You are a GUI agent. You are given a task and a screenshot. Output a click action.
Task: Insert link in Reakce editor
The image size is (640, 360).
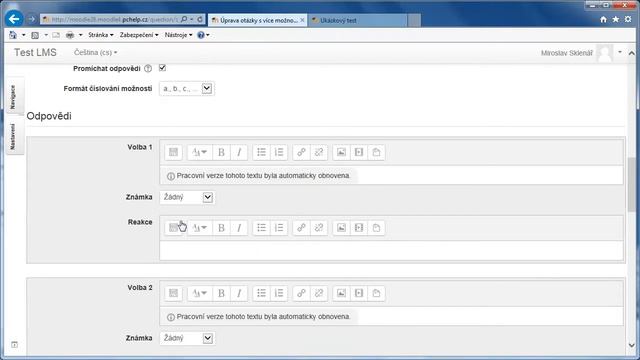(x=301, y=227)
